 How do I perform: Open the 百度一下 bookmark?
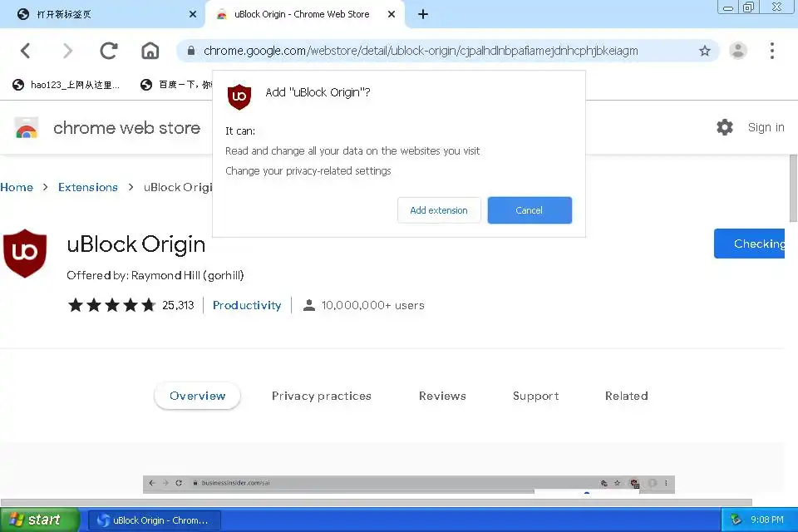[x=176, y=85]
